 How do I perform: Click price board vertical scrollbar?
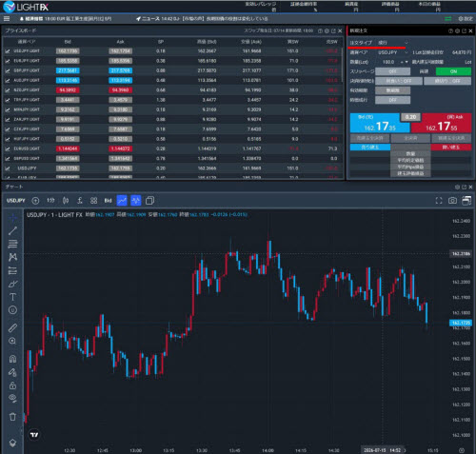343,65
